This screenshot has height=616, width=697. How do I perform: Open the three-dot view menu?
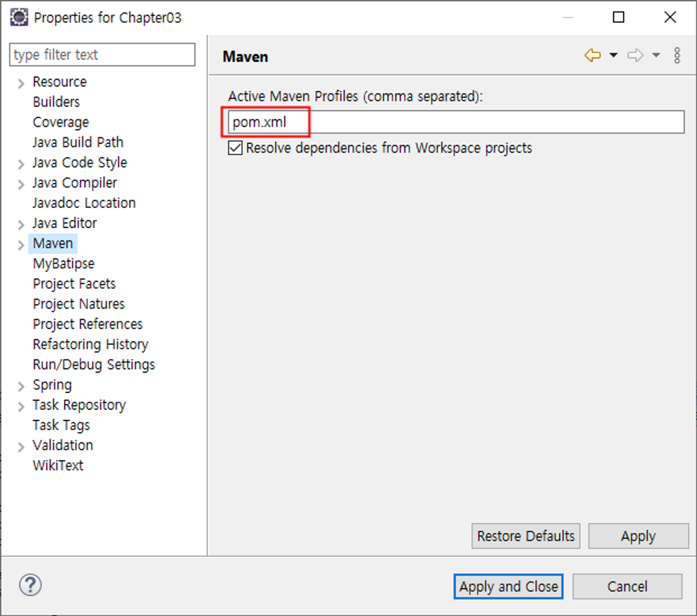click(677, 55)
